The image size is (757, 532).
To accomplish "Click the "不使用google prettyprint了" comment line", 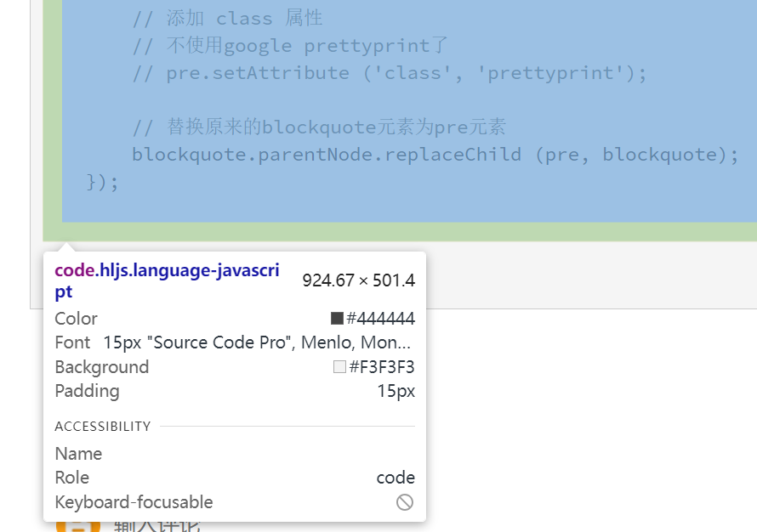I will 290,46.
